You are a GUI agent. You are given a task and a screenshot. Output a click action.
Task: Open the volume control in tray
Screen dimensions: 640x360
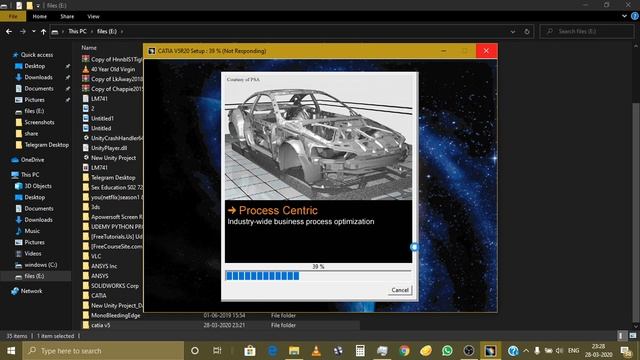[x=560, y=351]
